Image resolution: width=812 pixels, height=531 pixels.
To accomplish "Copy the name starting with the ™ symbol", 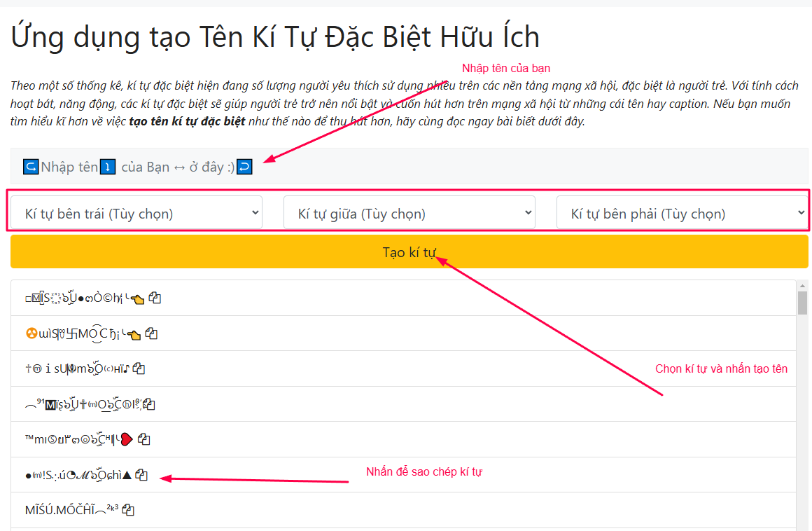I will point(144,439).
